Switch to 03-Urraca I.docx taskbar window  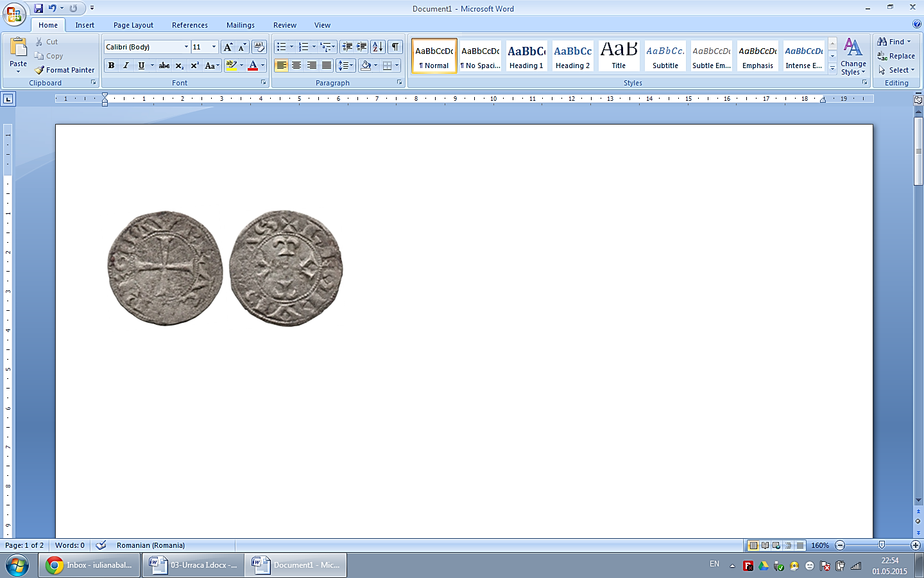(x=193, y=565)
